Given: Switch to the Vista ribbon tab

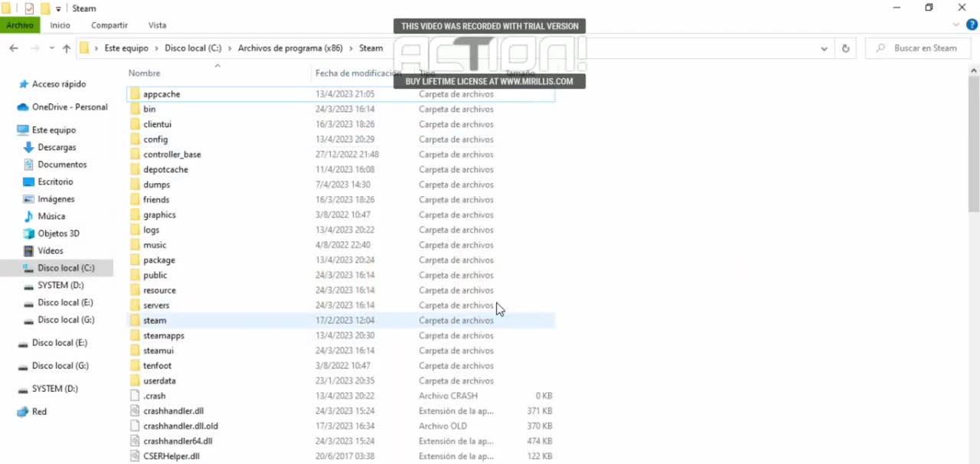Looking at the screenshot, I should point(157,25).
